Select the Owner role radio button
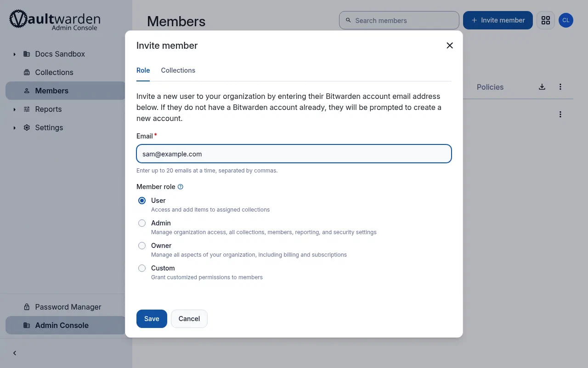 pyautogui.click(x=142, y=246)
